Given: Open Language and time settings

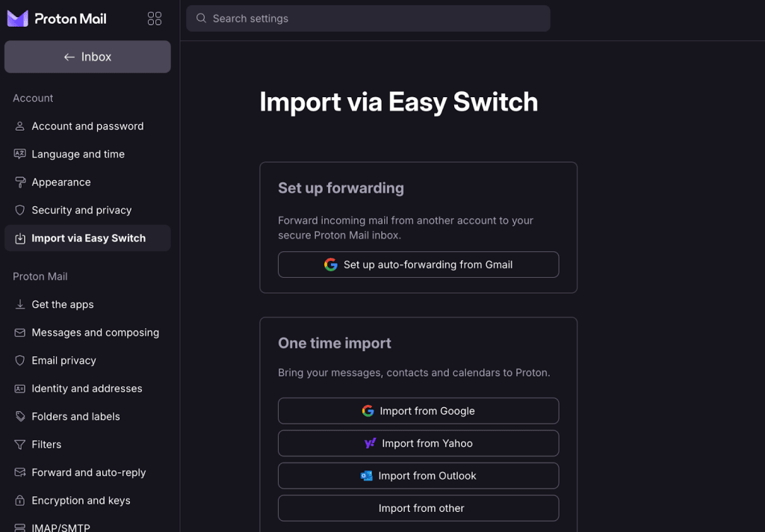Looking at the screenshot, I should point(88,154).
